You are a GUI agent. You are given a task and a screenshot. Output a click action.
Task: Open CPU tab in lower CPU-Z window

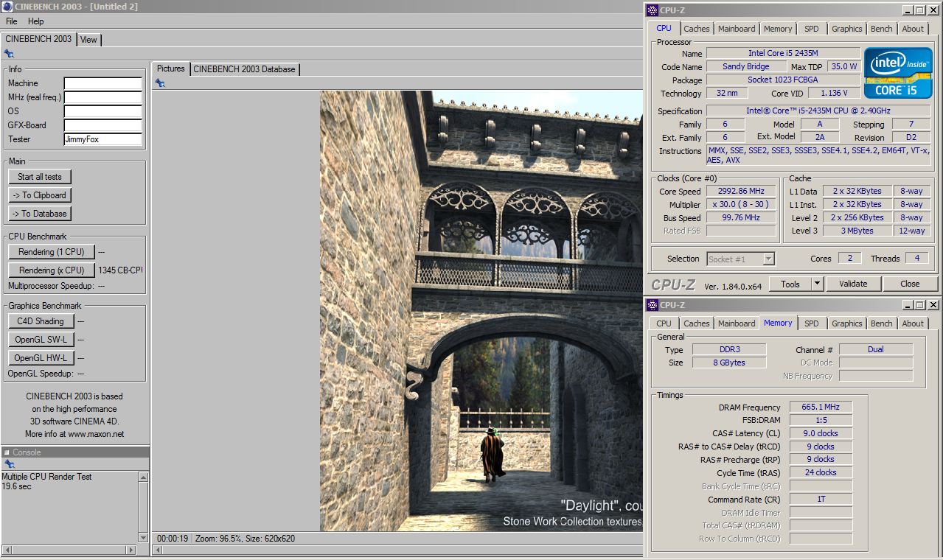[x=664, y=323]
